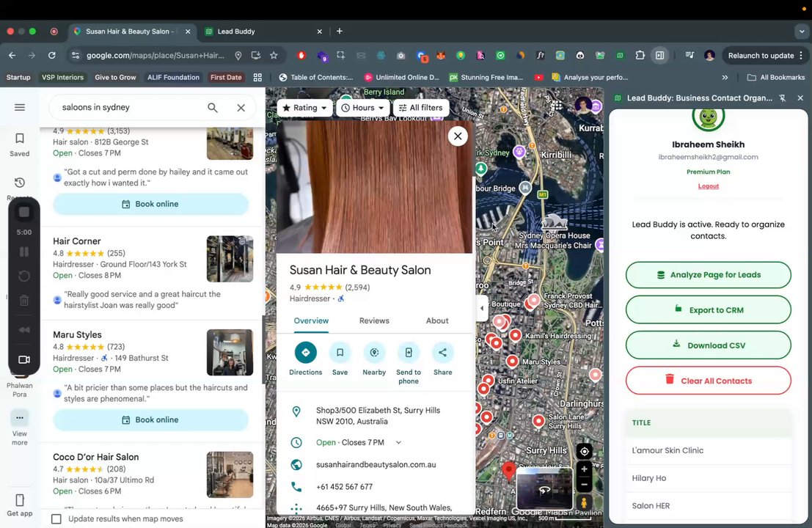This screenshot has height=528, width=812.
Task: Open susanhairandbeautysalon.com.au website link
Action: [x=376, y=464]
